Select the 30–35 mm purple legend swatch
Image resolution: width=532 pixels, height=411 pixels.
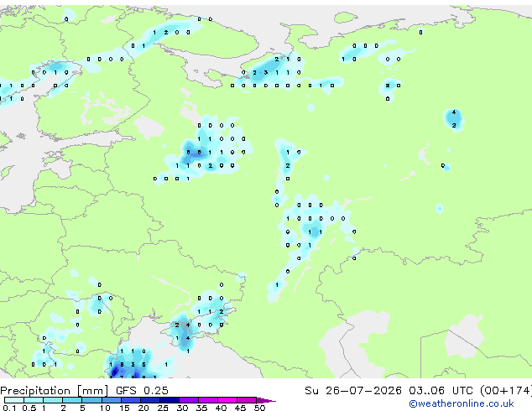coord(188,400)
